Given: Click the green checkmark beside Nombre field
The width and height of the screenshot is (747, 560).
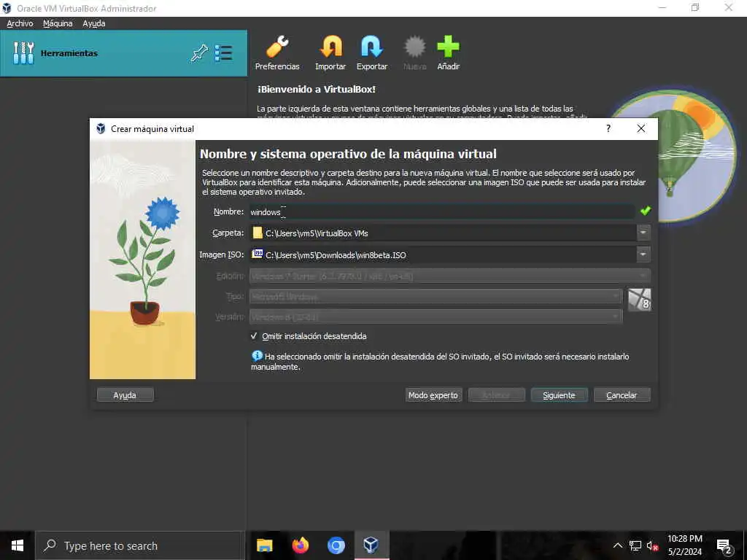Looking at the screenshot, I should 646,211.
